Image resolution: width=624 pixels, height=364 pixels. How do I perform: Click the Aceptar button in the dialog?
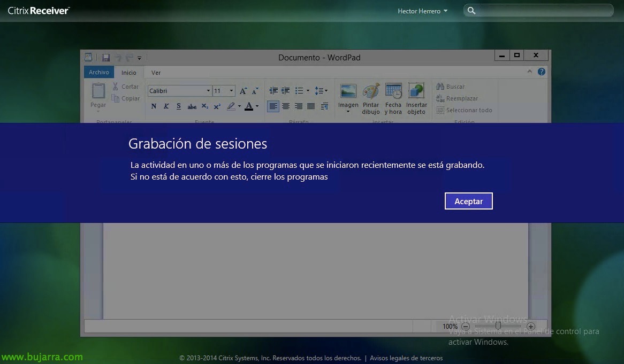[x=468, y=201]
